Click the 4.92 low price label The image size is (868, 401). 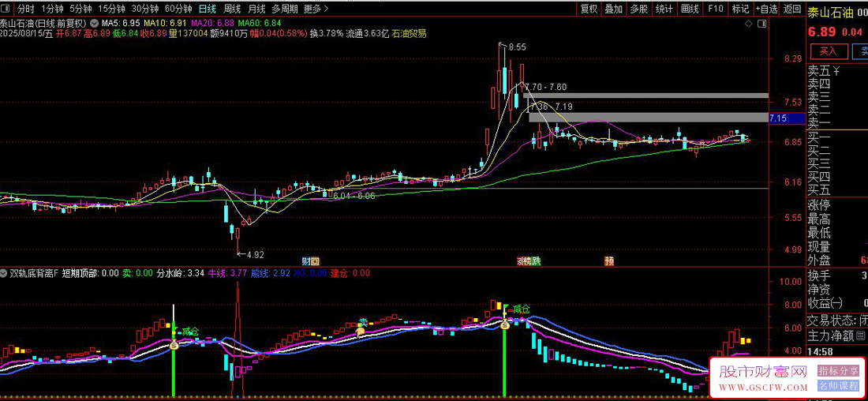tap(255, 255)
